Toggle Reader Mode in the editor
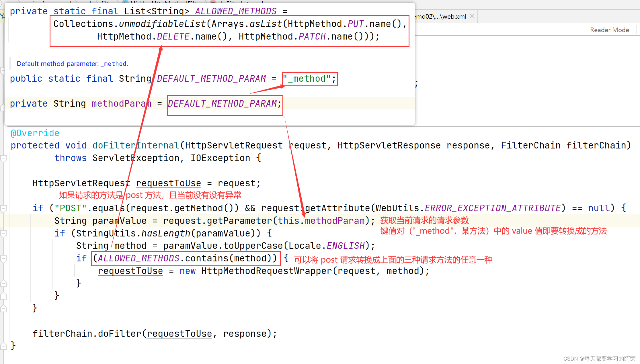The width and height of the screenshot is (640, 364). click(x=609, y=30)
